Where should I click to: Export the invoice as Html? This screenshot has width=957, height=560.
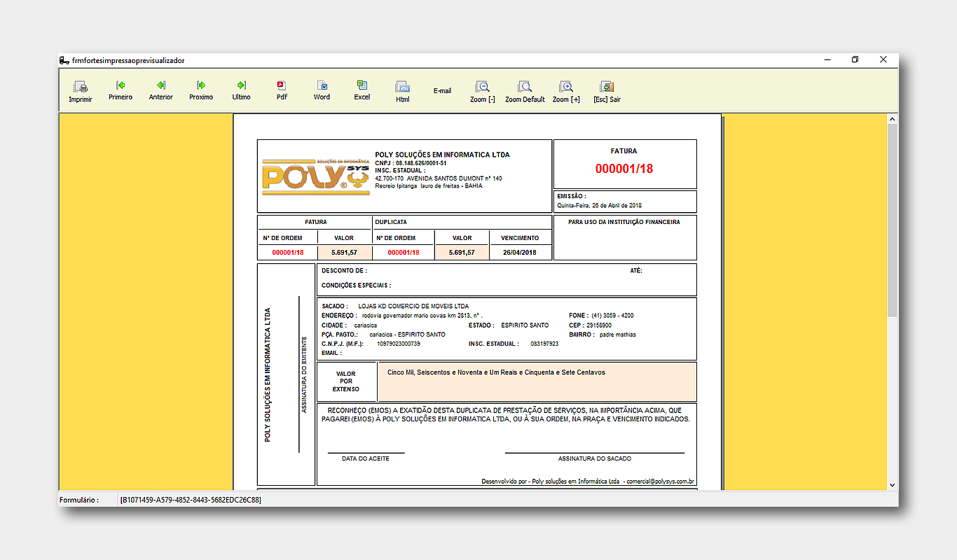coord(402,92)
